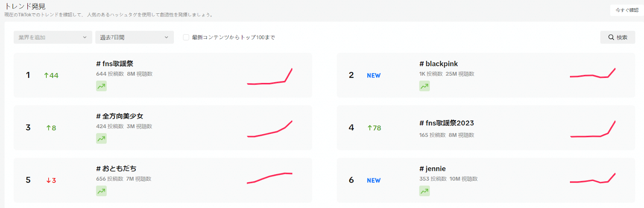Click the trending badge under 全方向美少女
Image resolution: width=644 pixels, height=208 pixels.
101,139
